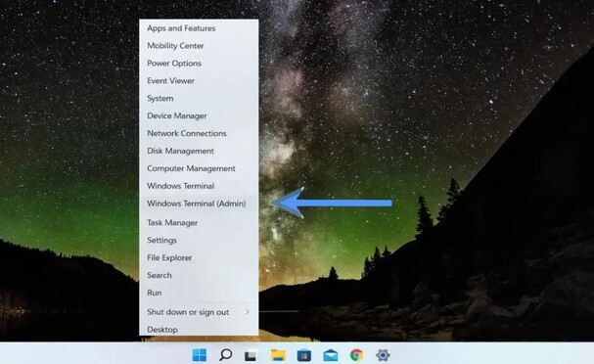Open the Windows Start button
Screen dimensions: 594x364
click(x=200, y=355)
